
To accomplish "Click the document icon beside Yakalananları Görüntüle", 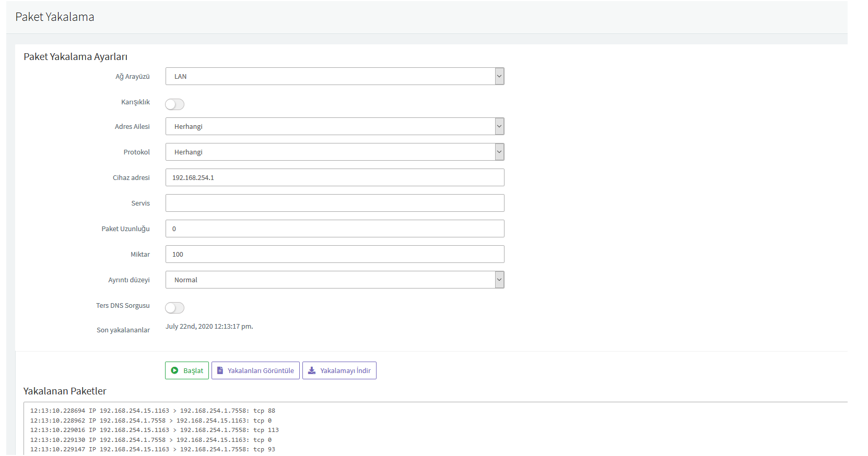I will click(x=220, y=370).
